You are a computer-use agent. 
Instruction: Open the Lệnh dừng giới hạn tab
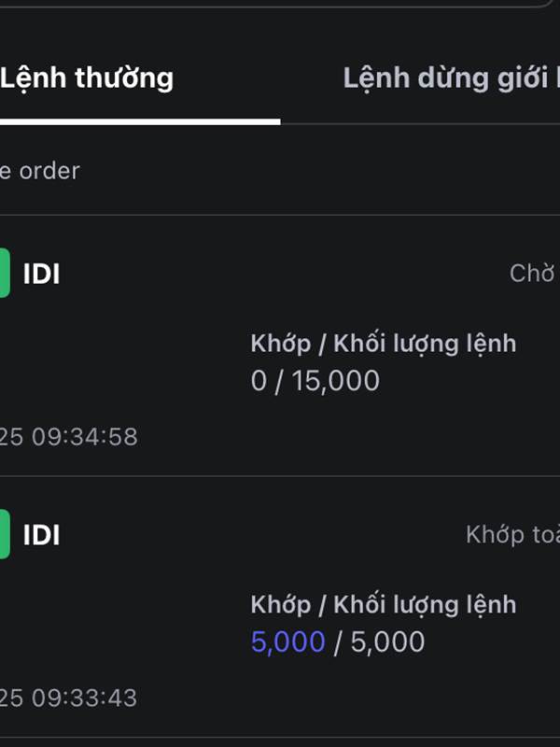[451, 78]
